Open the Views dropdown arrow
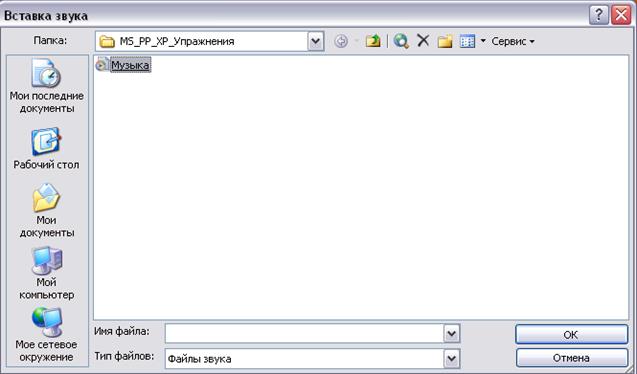Screen dimensions: 637x374 tap(483, 41)
